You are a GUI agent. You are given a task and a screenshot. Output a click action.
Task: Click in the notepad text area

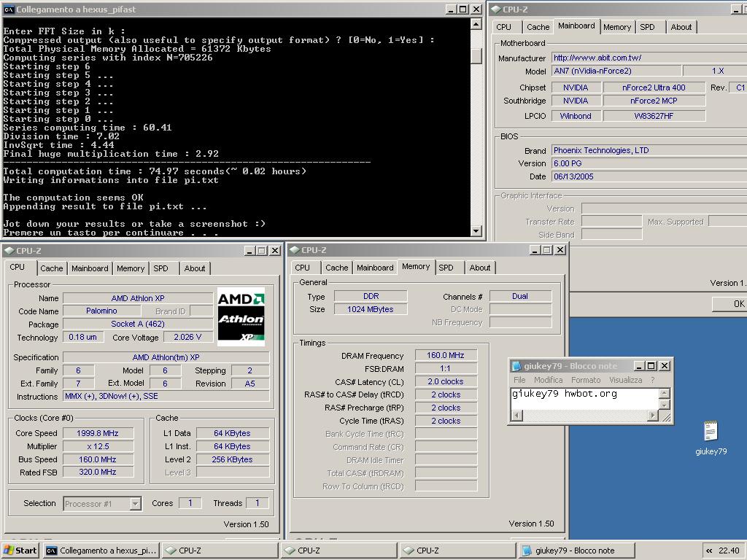[x=585, y=399]
